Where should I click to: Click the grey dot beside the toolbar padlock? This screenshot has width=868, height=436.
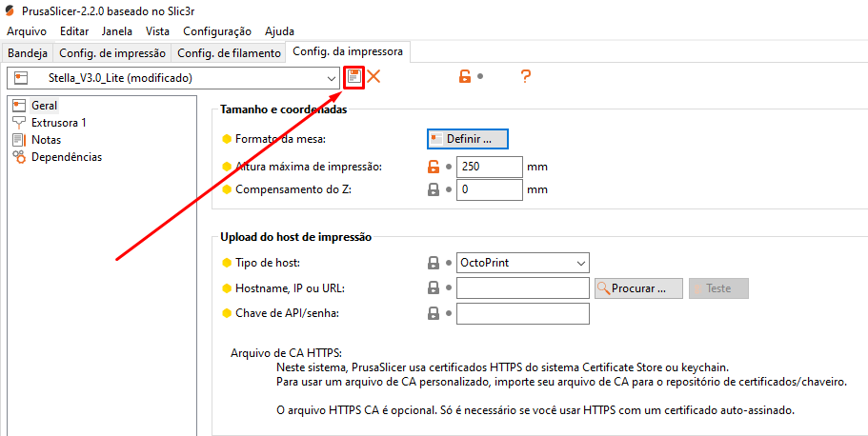pyautogui.click(x=480, y=77)
